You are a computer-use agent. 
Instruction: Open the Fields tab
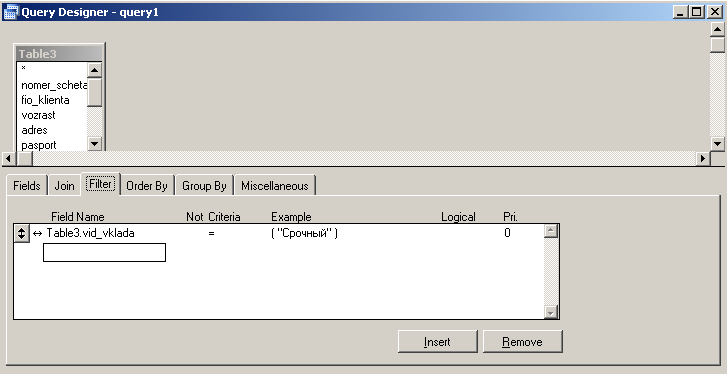27,186
